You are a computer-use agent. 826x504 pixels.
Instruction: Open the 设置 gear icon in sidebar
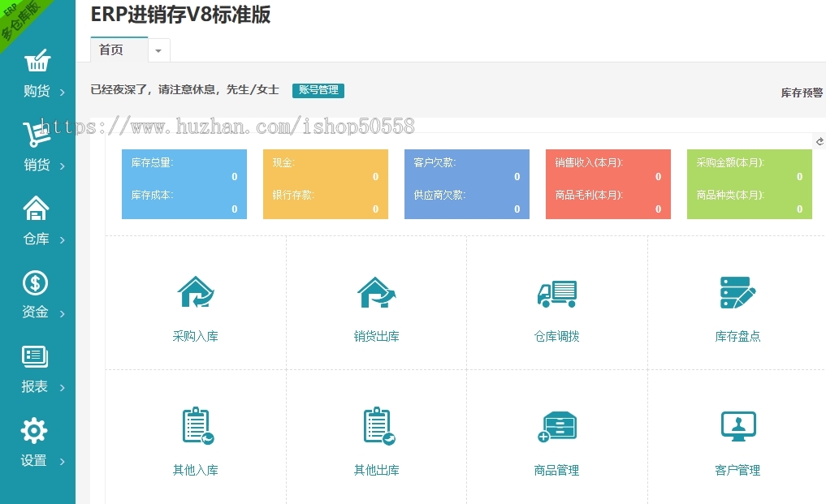pos(34,431)
